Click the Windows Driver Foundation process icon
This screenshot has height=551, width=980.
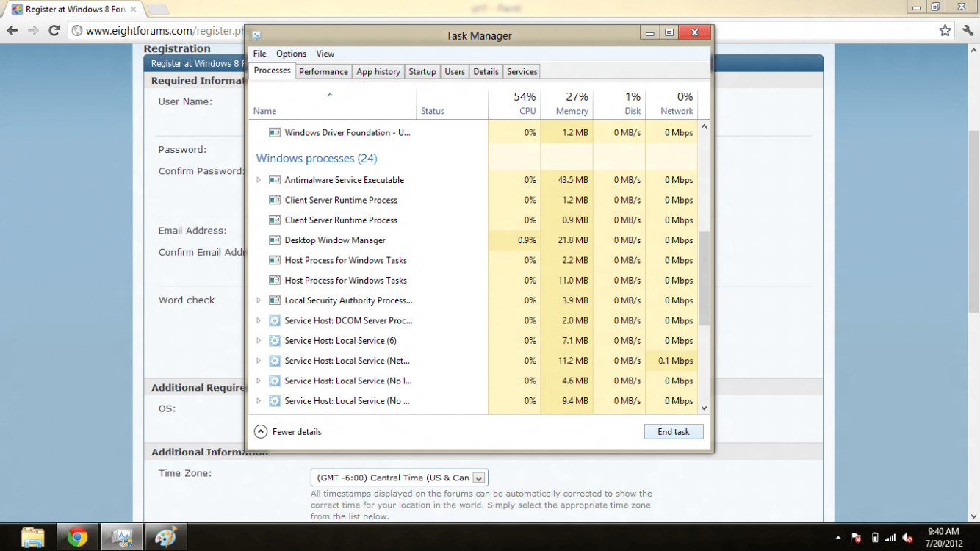tap(275, 133)
